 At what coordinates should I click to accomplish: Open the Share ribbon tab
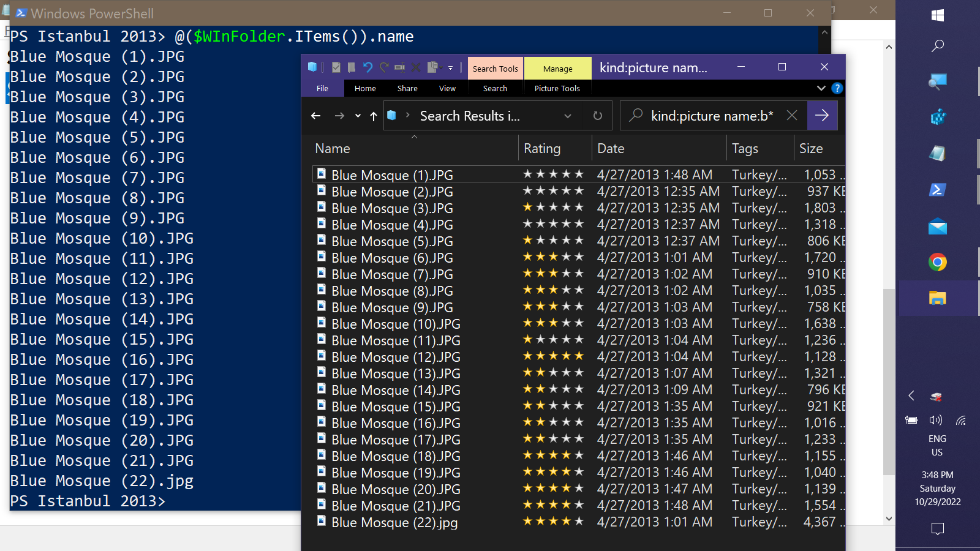[x=407, y=88]
